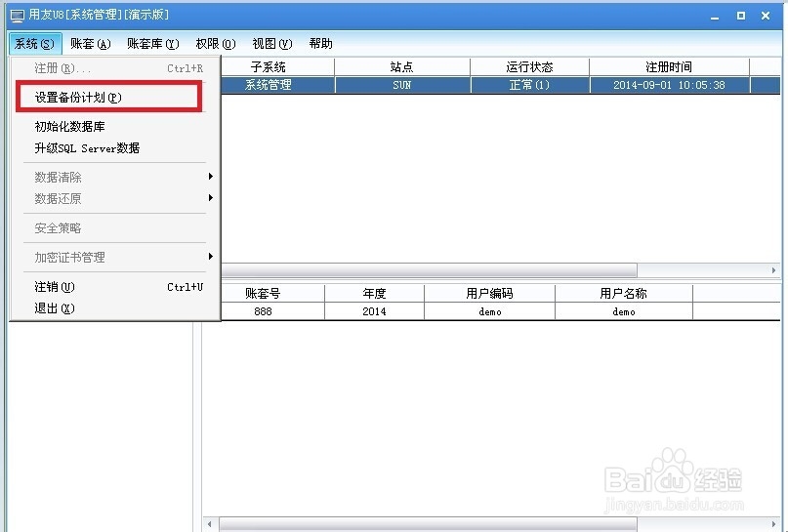Click the 年度 column header
Viewport: 788px width, 532px height.
click(374, 293)
